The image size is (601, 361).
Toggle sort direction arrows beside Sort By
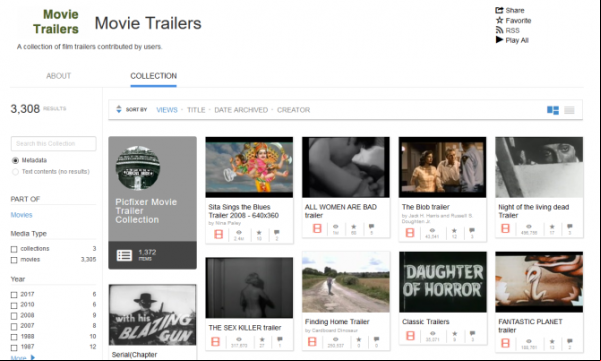pos(118,110)
